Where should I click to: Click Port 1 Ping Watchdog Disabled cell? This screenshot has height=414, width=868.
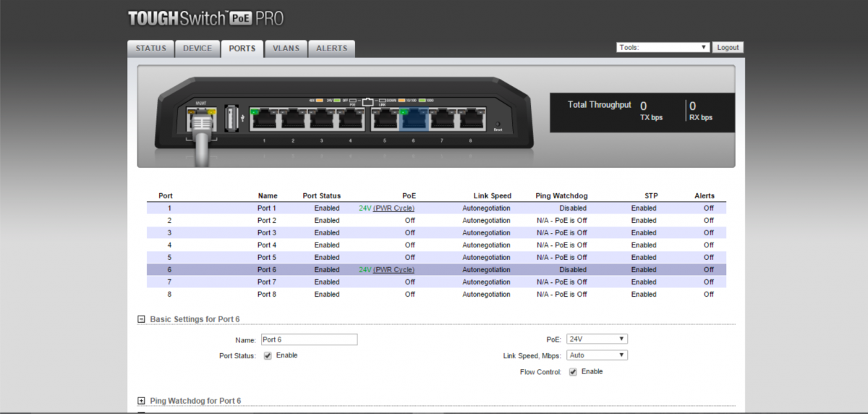tap(573, 208)
